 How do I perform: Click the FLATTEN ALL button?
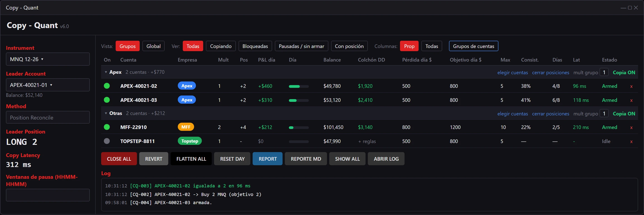(x=191, y=159)
